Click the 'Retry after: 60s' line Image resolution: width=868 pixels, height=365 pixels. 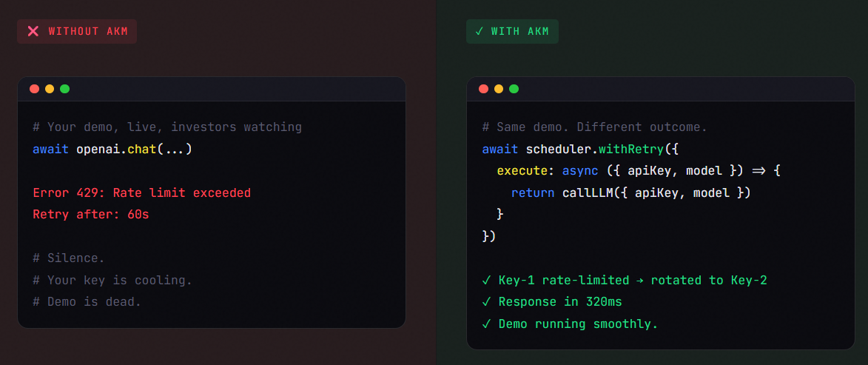coord(91,215)
